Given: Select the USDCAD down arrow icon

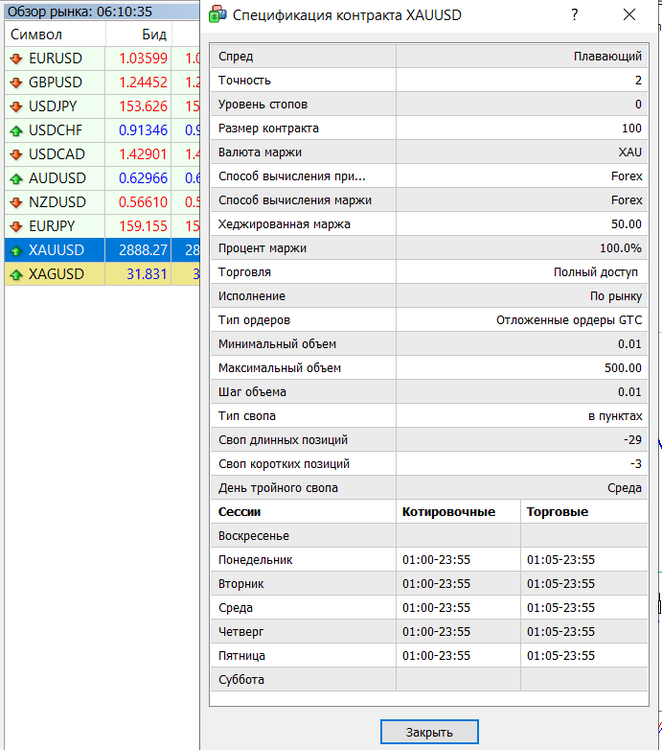Looking at the screenshot, I should pyautogui.click(x=16, y=154).
